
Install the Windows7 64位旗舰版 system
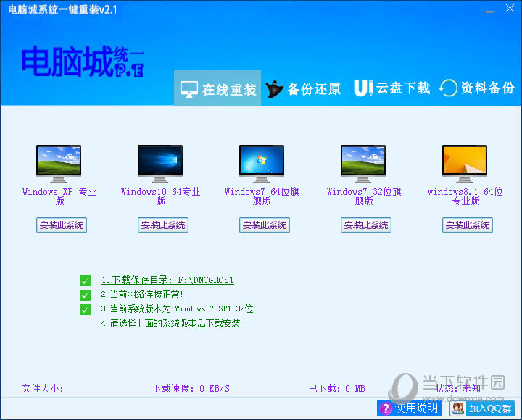coord(265,225)
